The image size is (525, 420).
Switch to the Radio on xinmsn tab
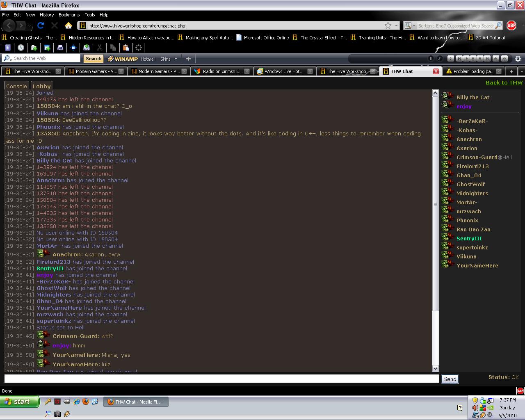[221, 71]
